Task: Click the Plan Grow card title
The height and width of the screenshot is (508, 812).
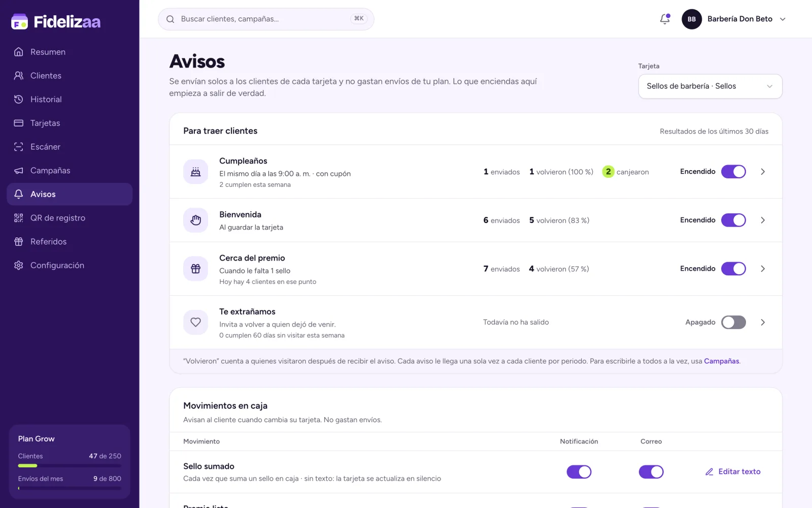Action: (37, 439)
